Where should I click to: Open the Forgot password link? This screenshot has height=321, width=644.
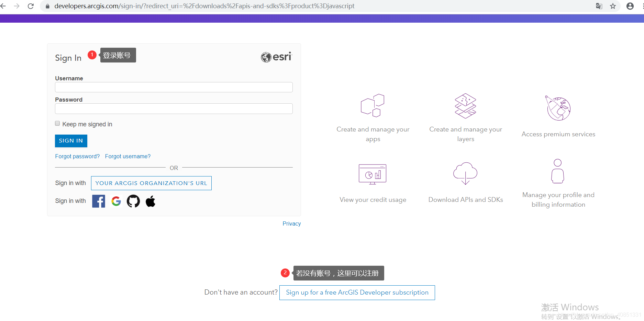tap(77, 156)
